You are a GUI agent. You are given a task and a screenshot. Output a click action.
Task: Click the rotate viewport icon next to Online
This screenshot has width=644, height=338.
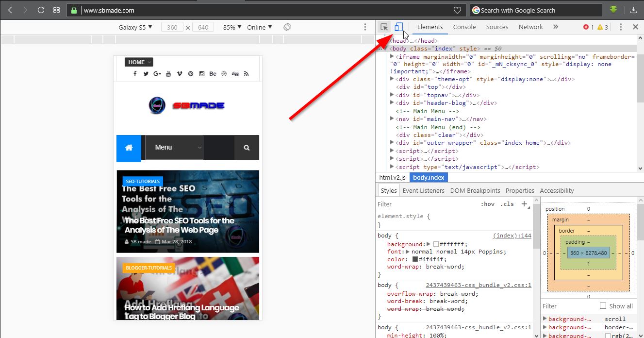pyautogui.click(x=287, y=27)
